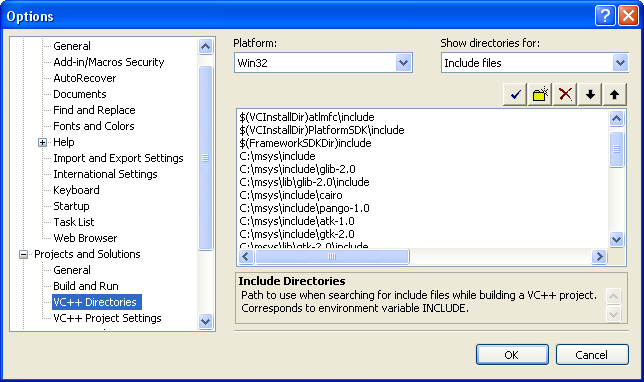Select C:\msys\include\gtk-2.0 entry

click(297, 234)
